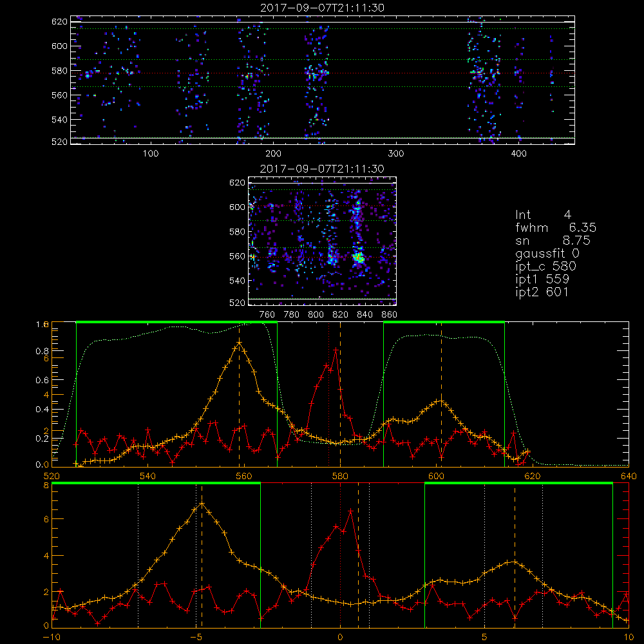The height and width of the screenshot is (644, 644).
Task: Click the x-axis label 800 of middle image
Action: point(316,315)
